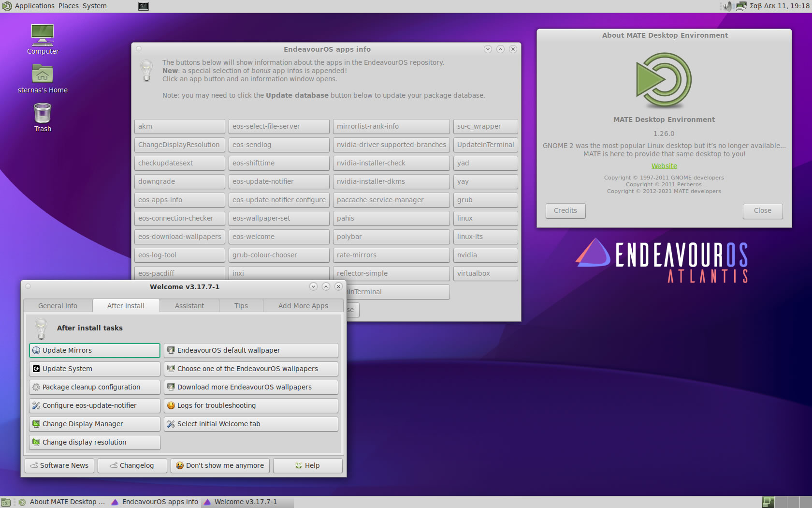
Task: Switch to Welcome v3.17.7-1 in taskbar
Action: coord(247,502)
